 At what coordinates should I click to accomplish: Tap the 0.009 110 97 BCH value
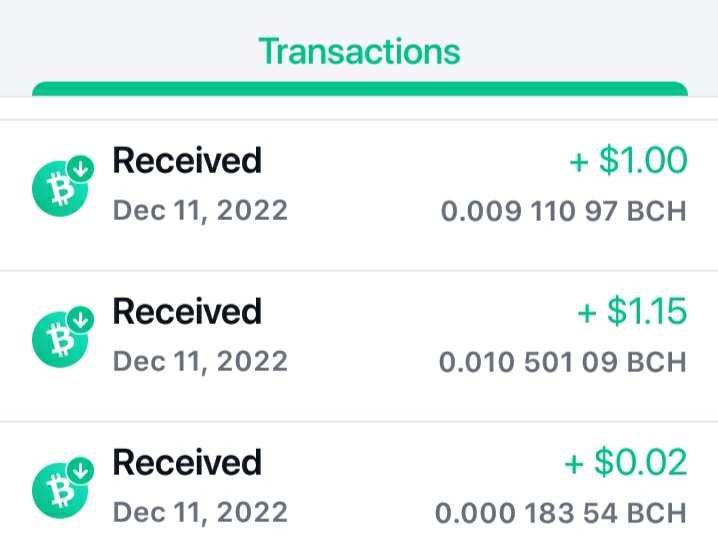coord(564,211)
